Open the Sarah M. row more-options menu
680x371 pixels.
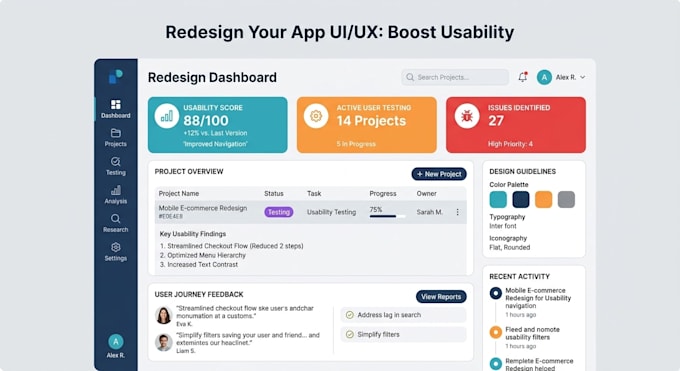[458, 212]
